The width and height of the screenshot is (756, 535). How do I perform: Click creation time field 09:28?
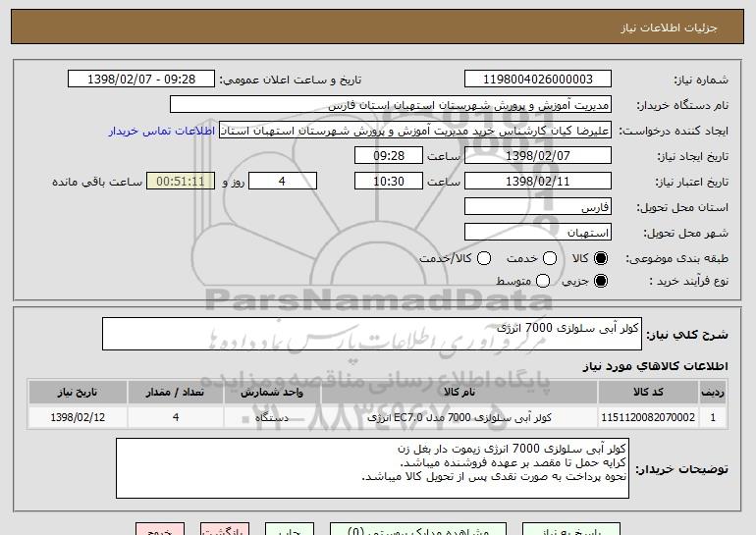tap(389, 156)
